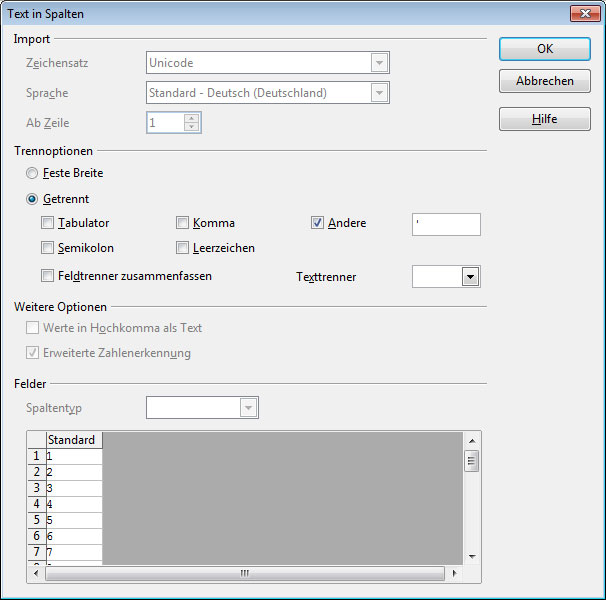The width and height of the screenshot is (606, 600).
Task: Enable the Komma separator checkbox
Action: (x=183, y=223)
